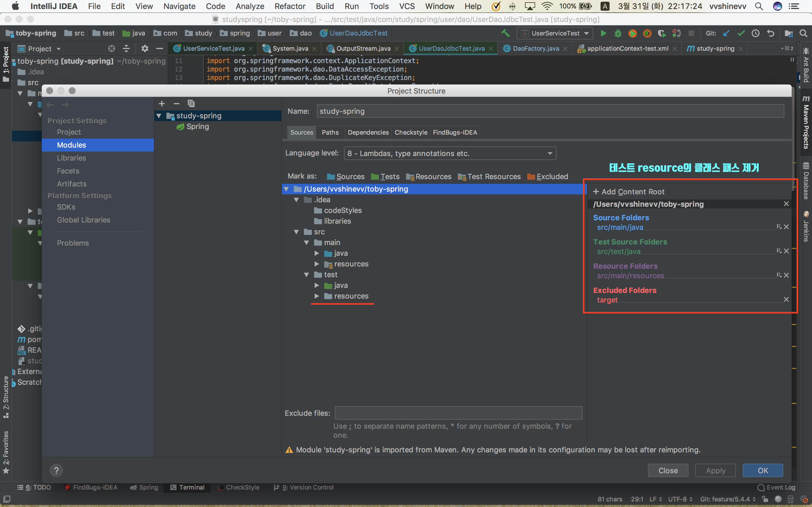The width and height of the screenshot is (812, 507).
Task: Open Language level dropdown
Action: 450,153
